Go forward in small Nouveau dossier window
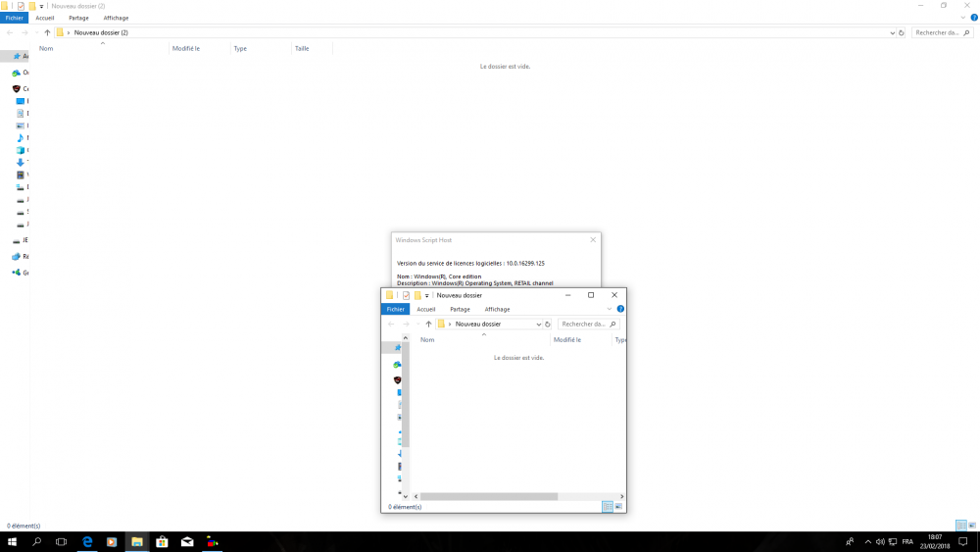980x552 pixels. point(407,324)
